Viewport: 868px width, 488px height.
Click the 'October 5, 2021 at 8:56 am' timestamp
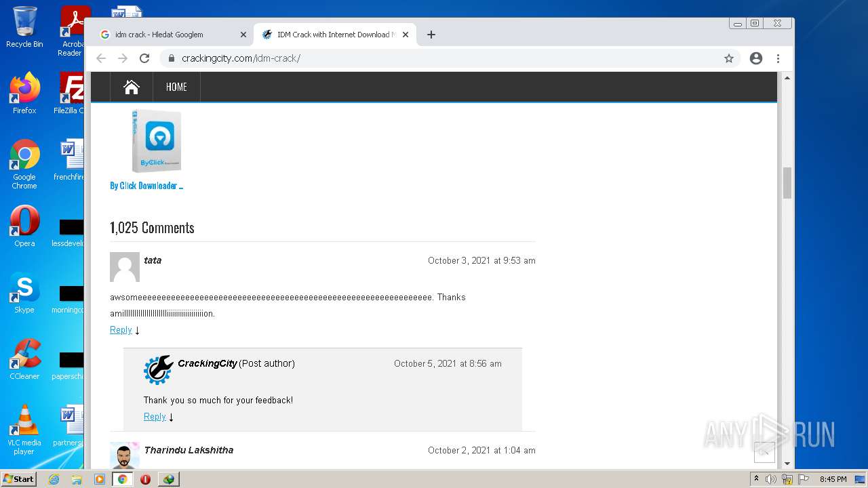[448, 363]
